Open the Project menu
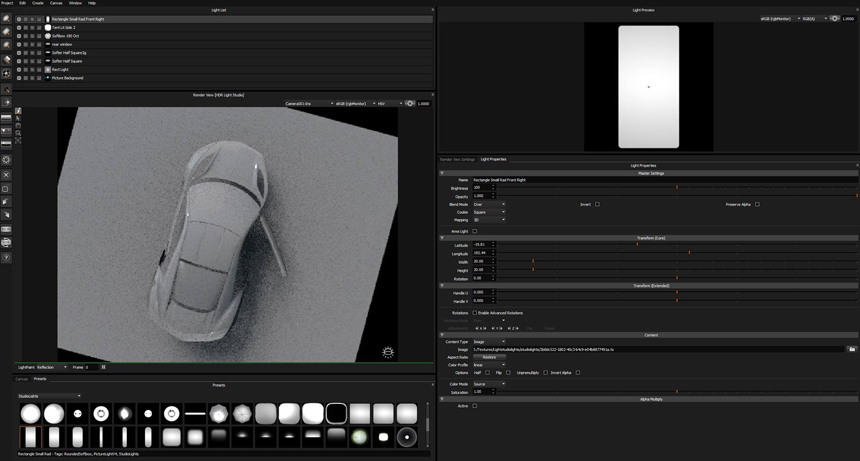This screenshot has width=860, height=461. click(x=7, y=3)
